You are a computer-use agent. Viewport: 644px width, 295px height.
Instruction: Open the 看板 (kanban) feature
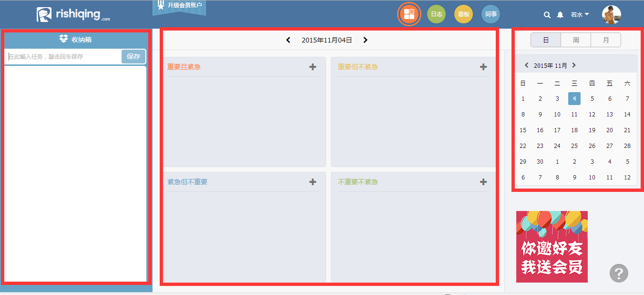(x=463, y=14)
